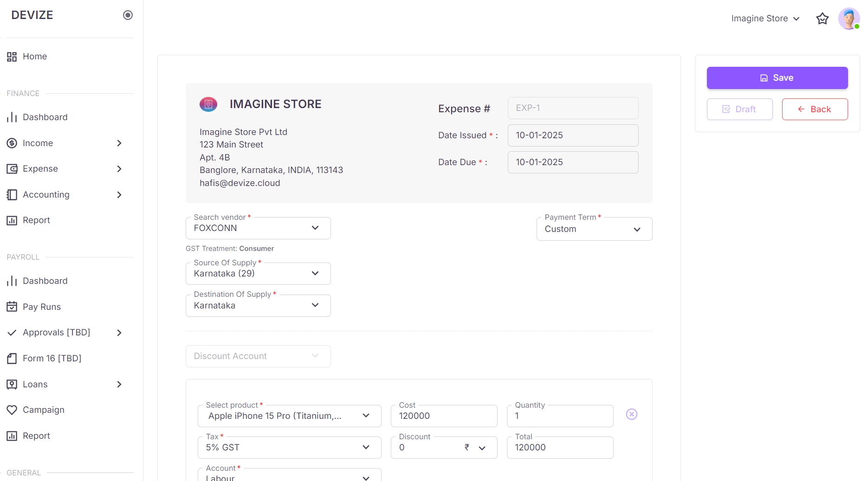This screenshot has height=481, width=868.
Task: Click the Quantity field
Action: (x=560, y=416)
